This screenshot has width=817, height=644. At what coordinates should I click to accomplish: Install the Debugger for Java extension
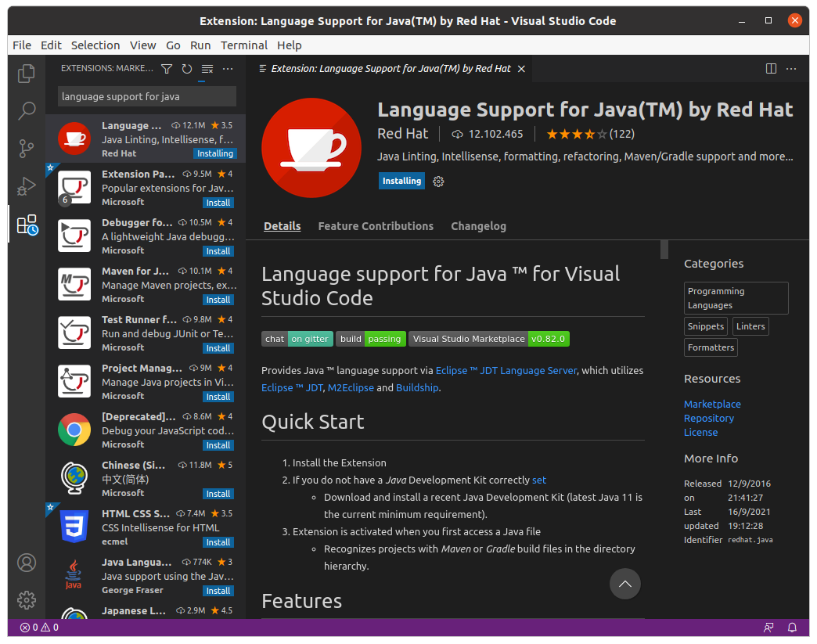tap(218, 250)
